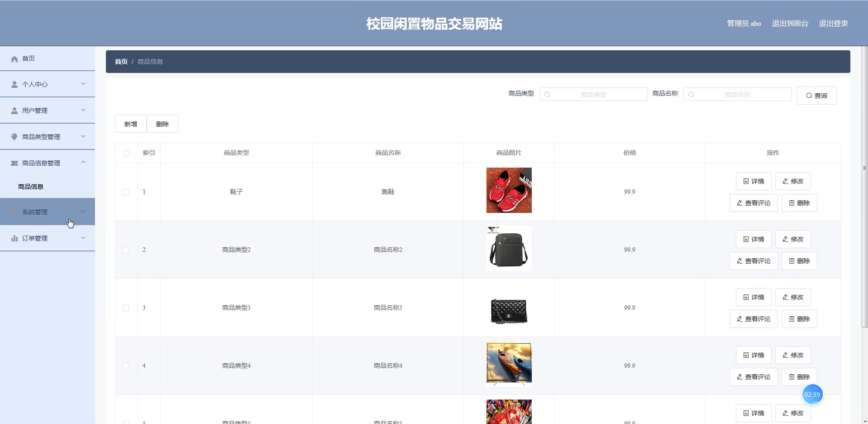Click the 管理员 abo account label
The height and width of the screenshot is (424, 868).
tap(744, 23)
